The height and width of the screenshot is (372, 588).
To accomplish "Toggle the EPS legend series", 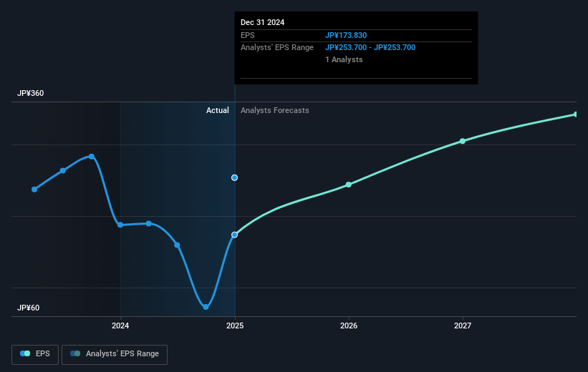I will click(35, 354).
